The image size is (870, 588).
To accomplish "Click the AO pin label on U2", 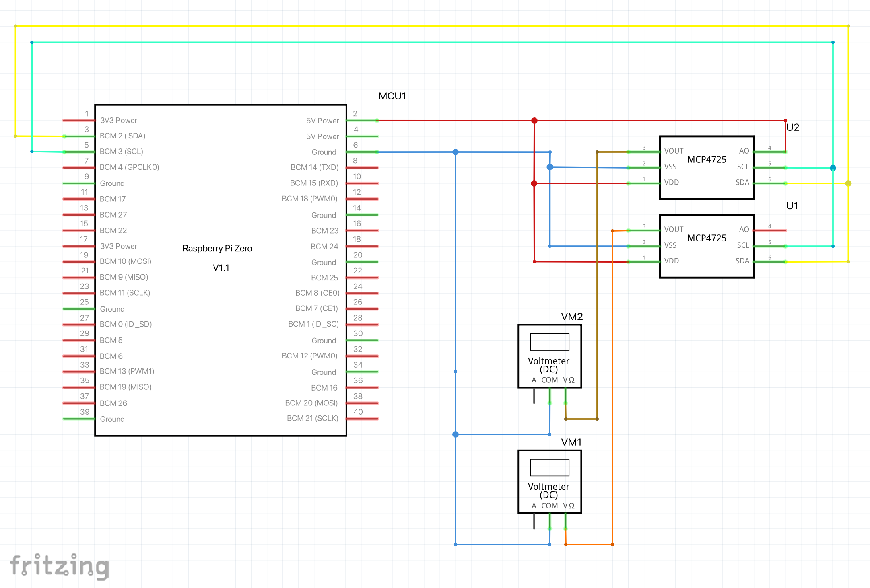I will [744, 151].
